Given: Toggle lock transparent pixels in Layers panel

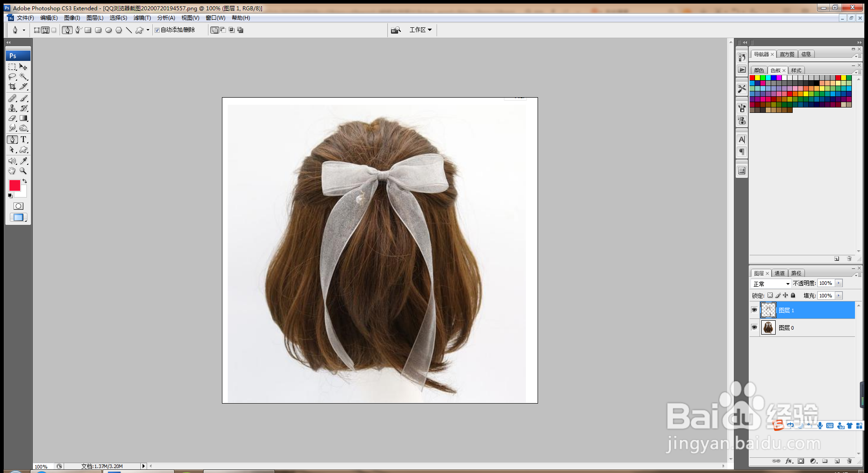Looking at the screenshot, I should click(770, 295).
